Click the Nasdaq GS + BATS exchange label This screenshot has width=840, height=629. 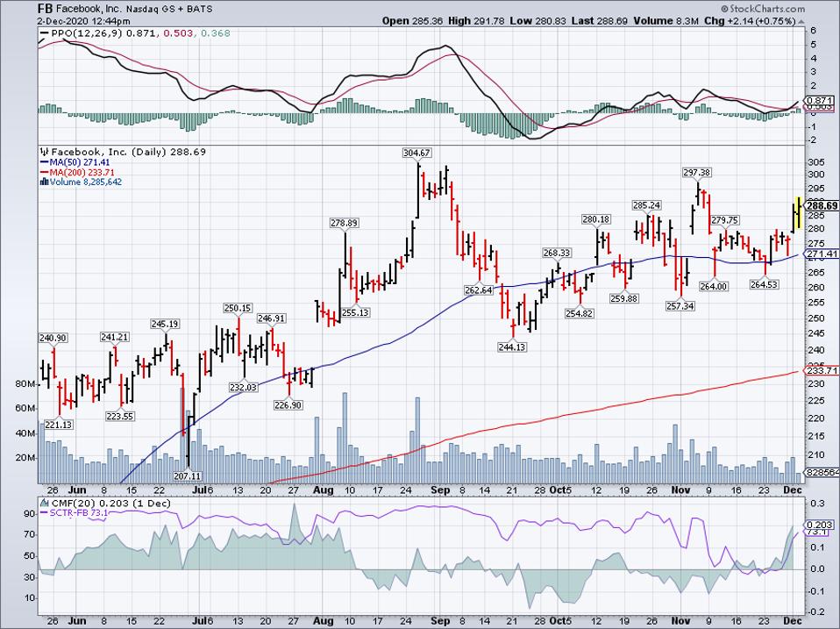[x=168, y=9]
